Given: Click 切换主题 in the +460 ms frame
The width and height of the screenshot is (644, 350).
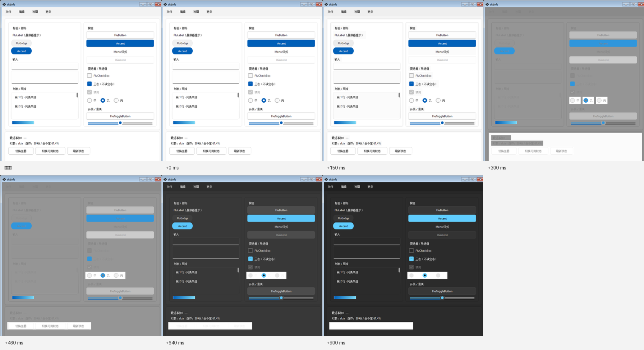Looking at the screenshot, I should tap(21, 326).
